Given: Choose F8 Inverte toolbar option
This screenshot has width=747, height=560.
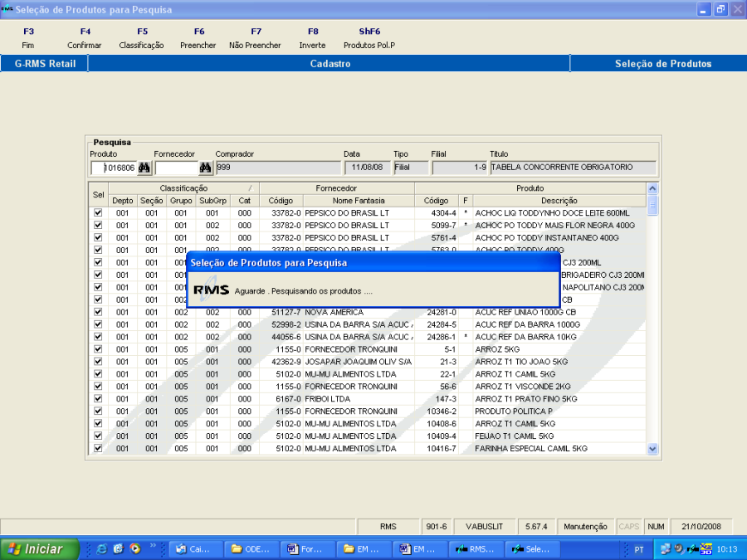Looking at the screenshot, I should click(x=313, y=38).
